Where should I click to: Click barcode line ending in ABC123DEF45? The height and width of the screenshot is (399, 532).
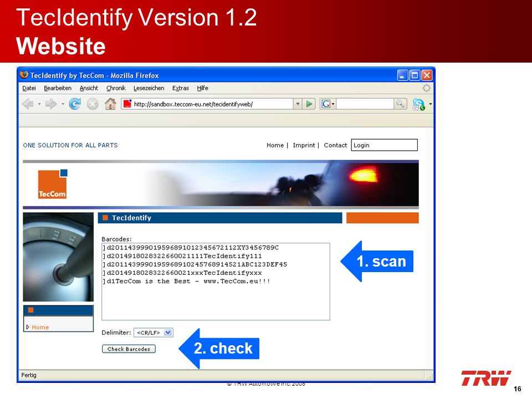coord(195,264)
